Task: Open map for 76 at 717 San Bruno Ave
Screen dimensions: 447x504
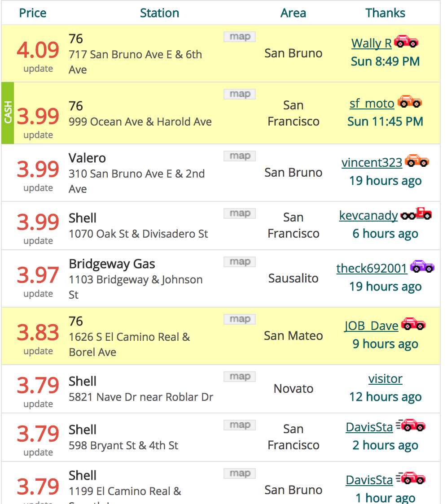Action: click(240, 37)
